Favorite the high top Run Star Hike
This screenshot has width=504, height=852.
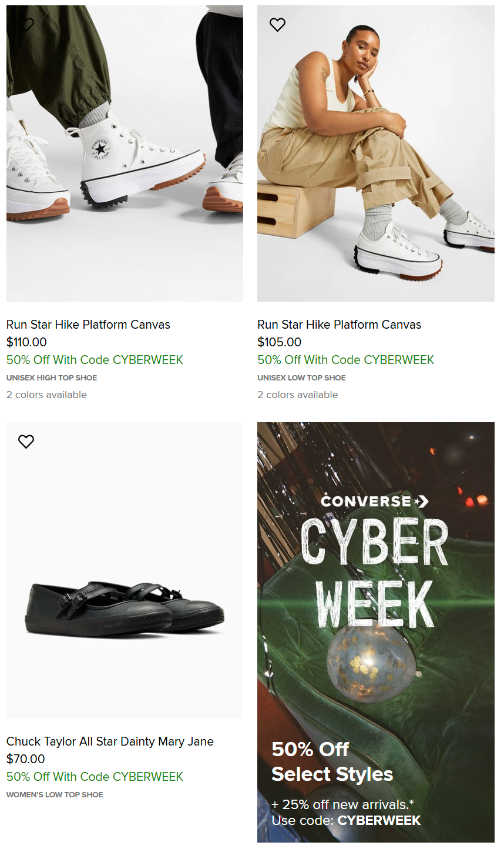[x=26, y=25]
